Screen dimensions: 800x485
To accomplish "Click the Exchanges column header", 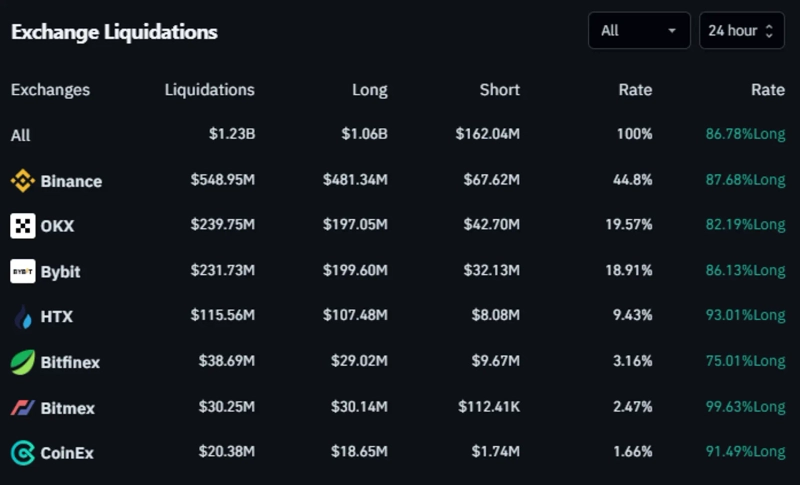I will pyautogui.click(x=50, y=90).
